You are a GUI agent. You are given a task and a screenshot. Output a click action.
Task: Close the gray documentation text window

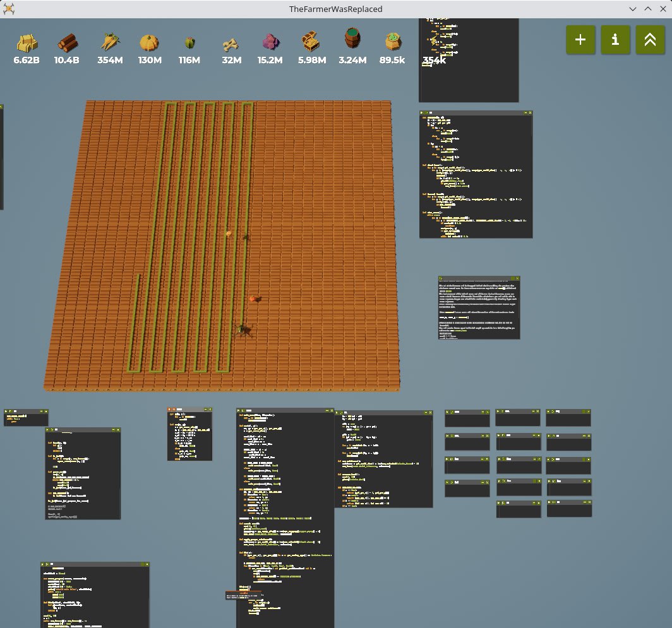coord(517,278)
